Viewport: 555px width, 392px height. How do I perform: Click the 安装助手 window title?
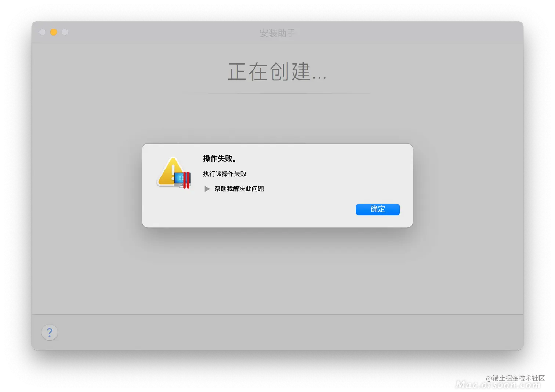click(277, 33)
